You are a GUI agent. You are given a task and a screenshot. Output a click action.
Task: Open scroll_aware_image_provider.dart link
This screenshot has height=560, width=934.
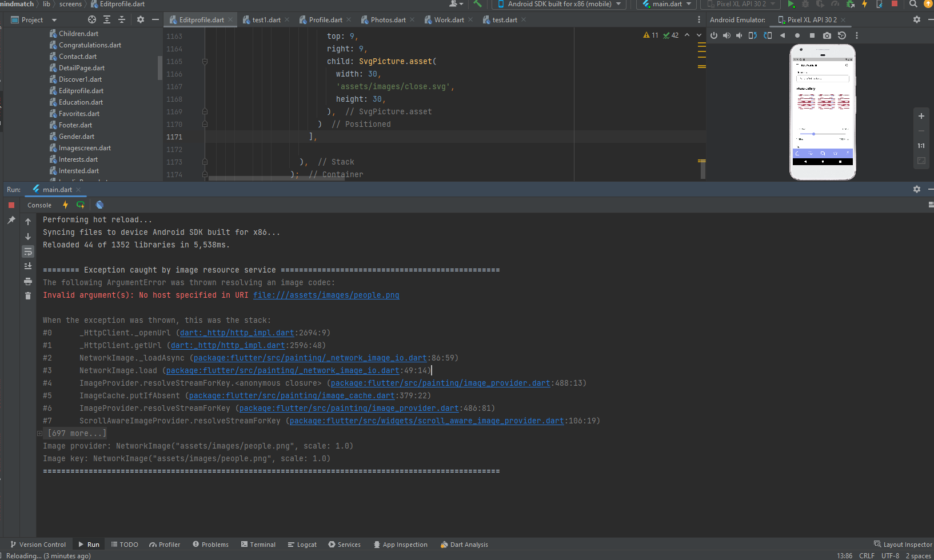426,421
